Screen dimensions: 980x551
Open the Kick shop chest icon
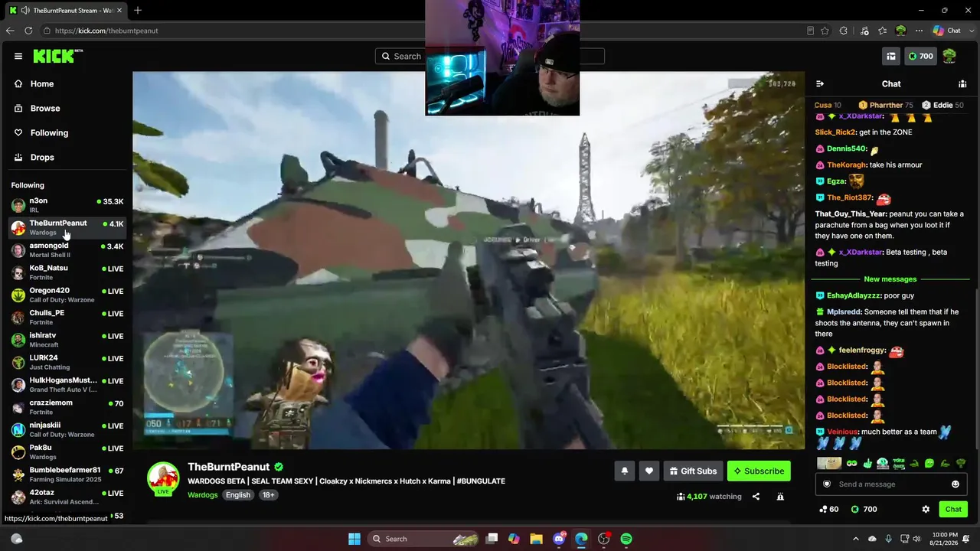[891, 56]
